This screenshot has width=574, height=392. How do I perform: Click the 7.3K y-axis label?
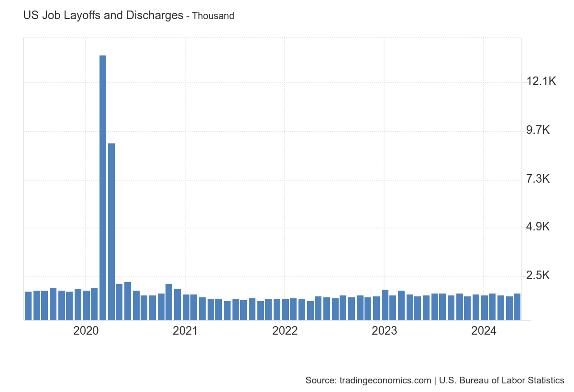click(x=538, y=179)
